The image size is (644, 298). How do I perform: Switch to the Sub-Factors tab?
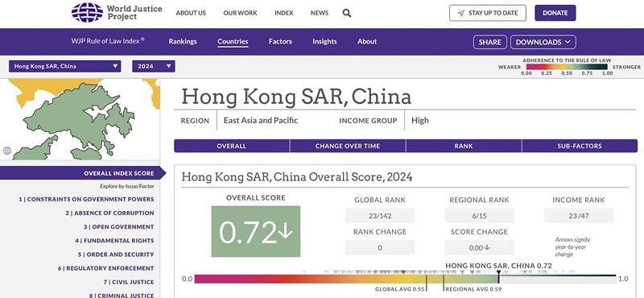(x=580, y=146)
